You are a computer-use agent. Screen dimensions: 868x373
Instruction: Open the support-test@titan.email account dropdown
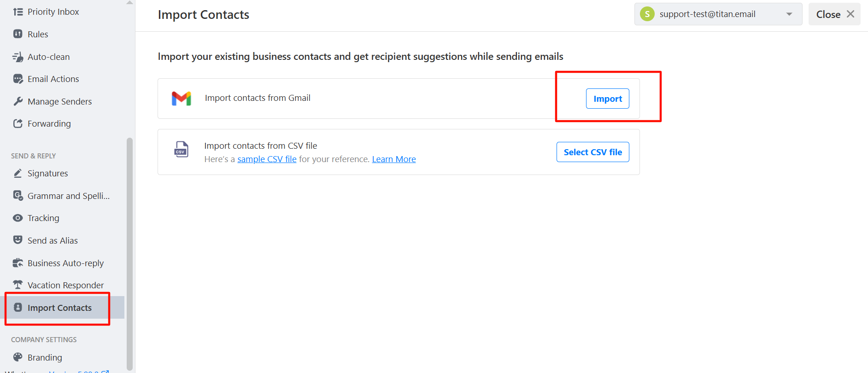[x=718, y=14]
